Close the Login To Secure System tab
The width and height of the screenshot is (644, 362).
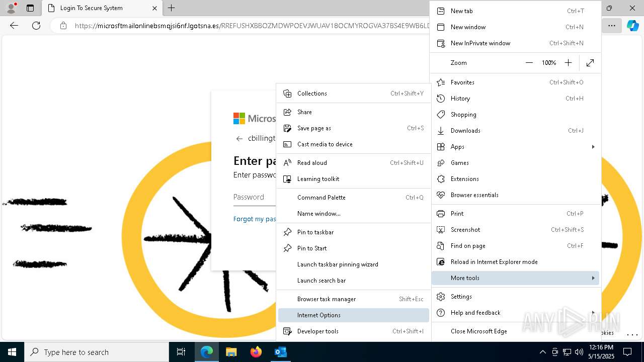point(154,8)
